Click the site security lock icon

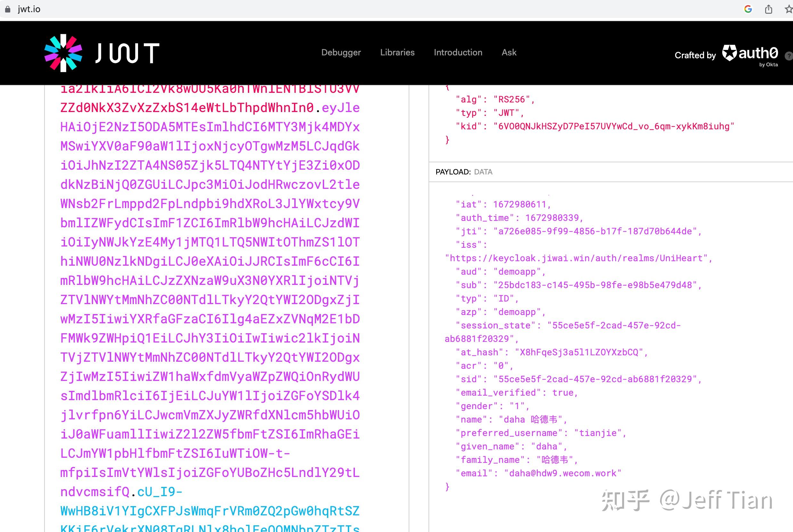pos(7,9)
